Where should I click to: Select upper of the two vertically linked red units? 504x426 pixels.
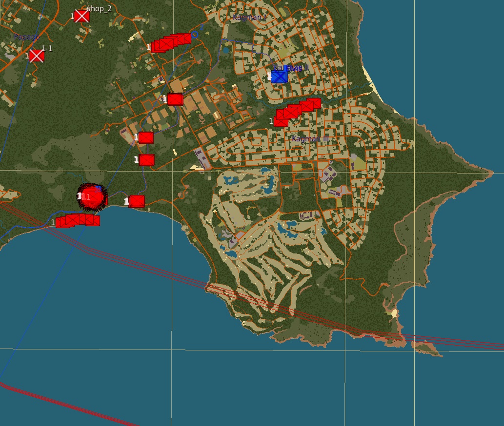click(146, 138)
